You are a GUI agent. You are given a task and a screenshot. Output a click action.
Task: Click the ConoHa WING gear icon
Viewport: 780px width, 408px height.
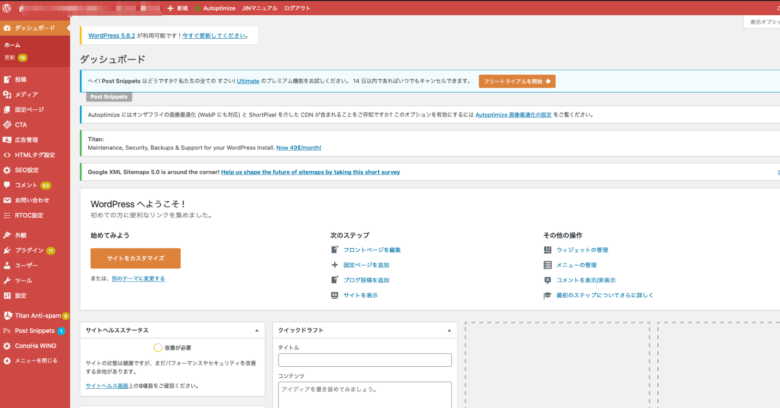click(7, 346)
